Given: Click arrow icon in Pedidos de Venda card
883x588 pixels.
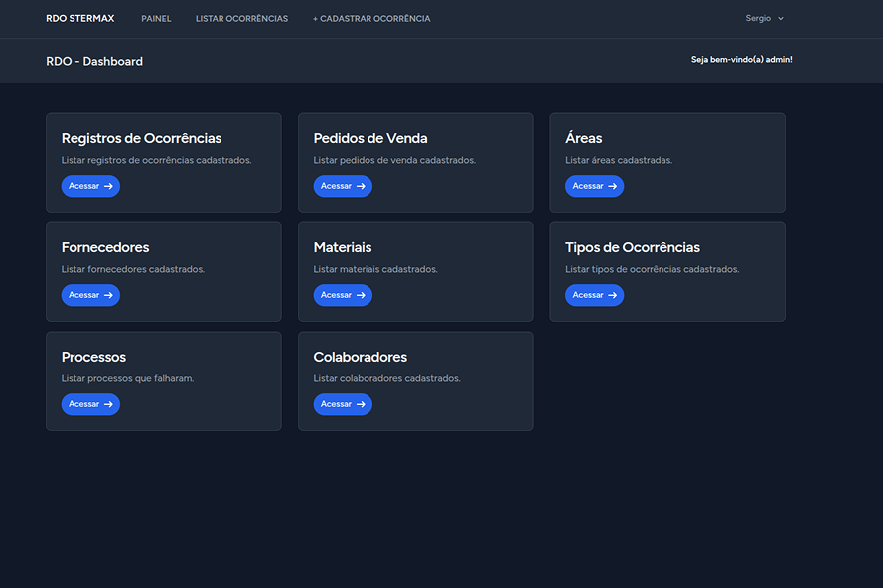Looking at the screenshot, I should tap(362, 186).
